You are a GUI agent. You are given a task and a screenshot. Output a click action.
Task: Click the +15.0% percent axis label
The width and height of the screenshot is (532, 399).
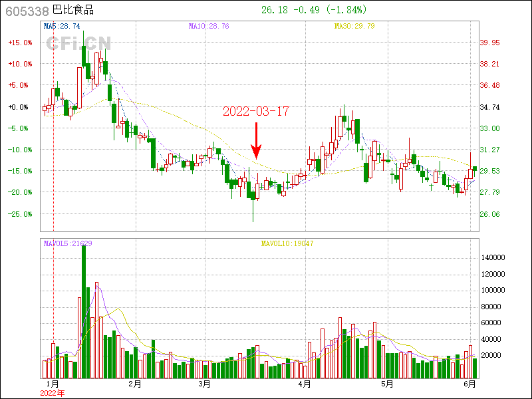pos(20,43)
